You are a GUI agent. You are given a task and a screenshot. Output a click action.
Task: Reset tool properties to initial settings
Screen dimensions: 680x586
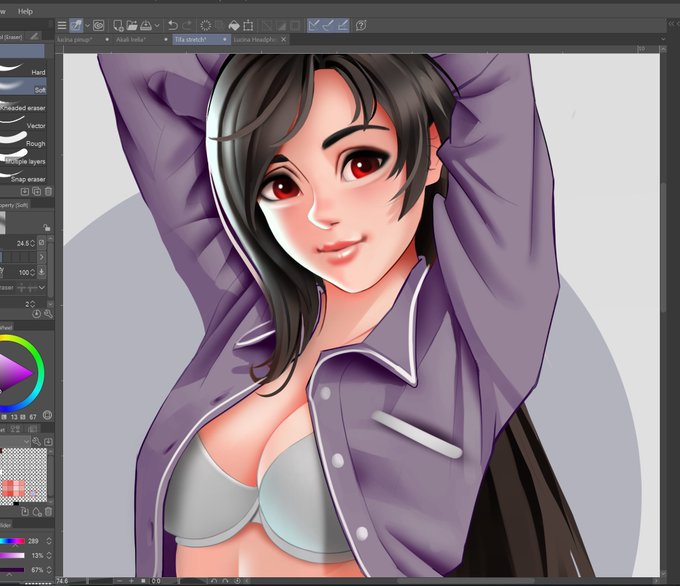(x=36, y=314)
